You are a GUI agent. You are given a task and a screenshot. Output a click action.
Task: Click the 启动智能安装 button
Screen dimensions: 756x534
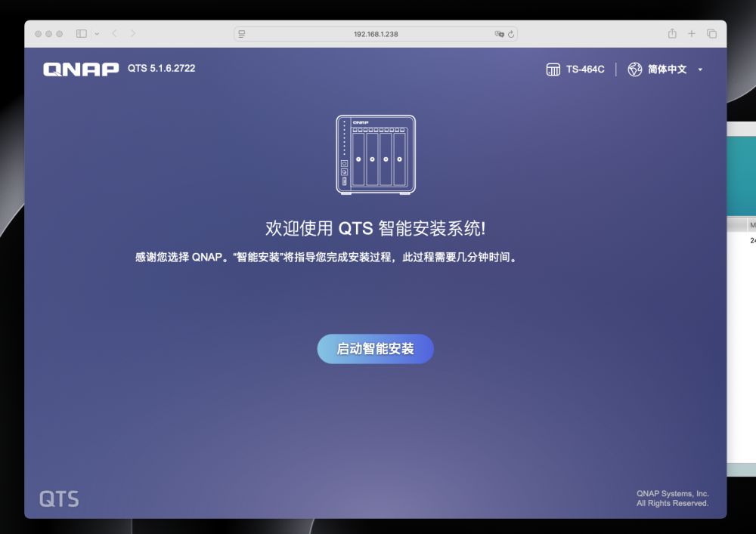[x=375, y=349]
